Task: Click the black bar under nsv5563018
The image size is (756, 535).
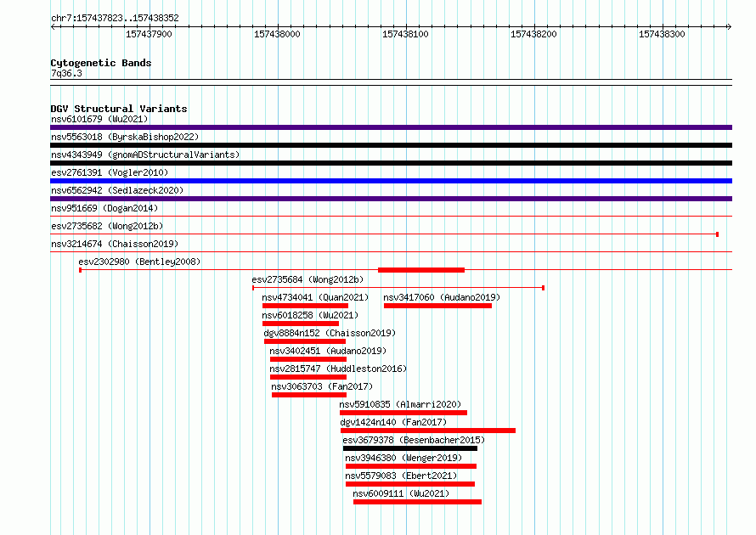Action: 391,145
